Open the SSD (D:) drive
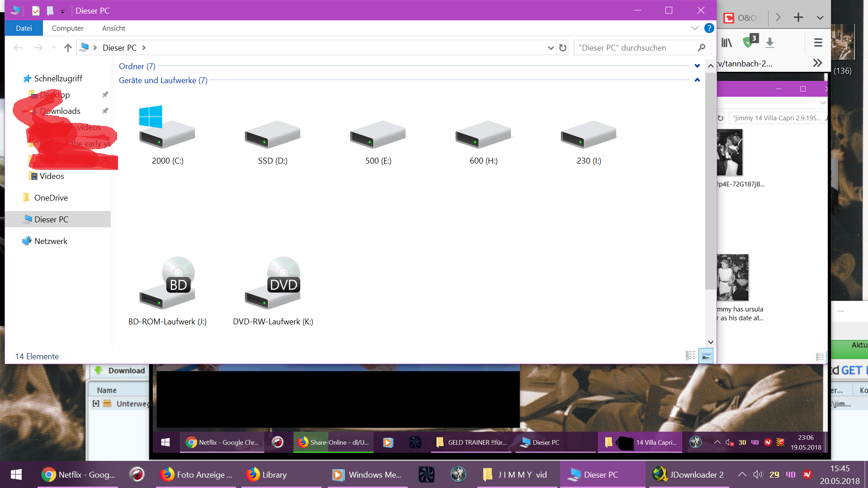The height and width of the screenshot is (488, 868). 272,134
